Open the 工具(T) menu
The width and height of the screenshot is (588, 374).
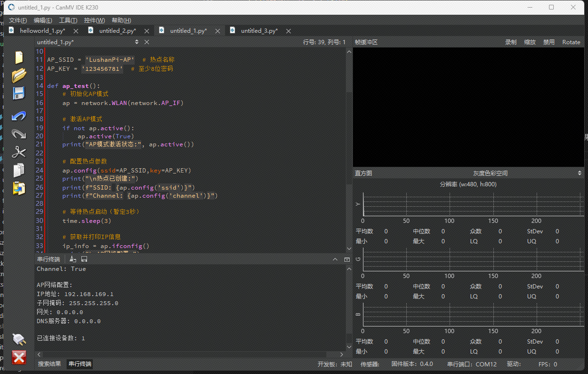[x=68, y=20]
